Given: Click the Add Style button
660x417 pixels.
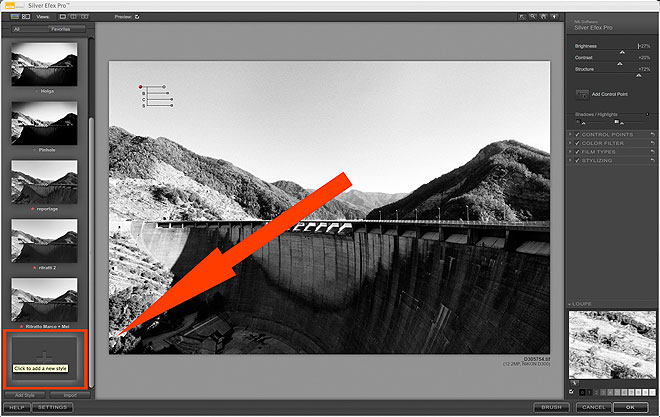Looking at the screenshot, I should pyautogui.click(x=25, y=395).
